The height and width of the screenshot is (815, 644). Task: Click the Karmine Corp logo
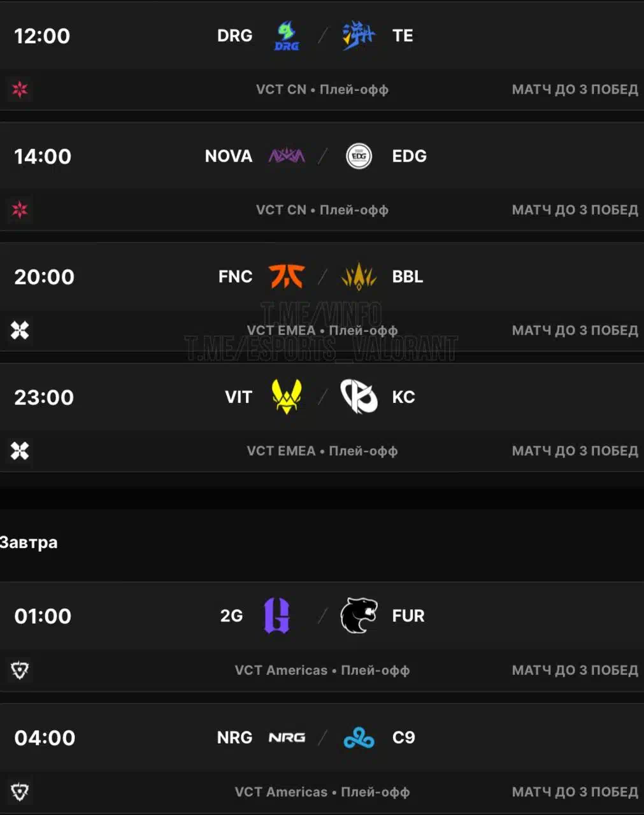[x=359, y=397]
